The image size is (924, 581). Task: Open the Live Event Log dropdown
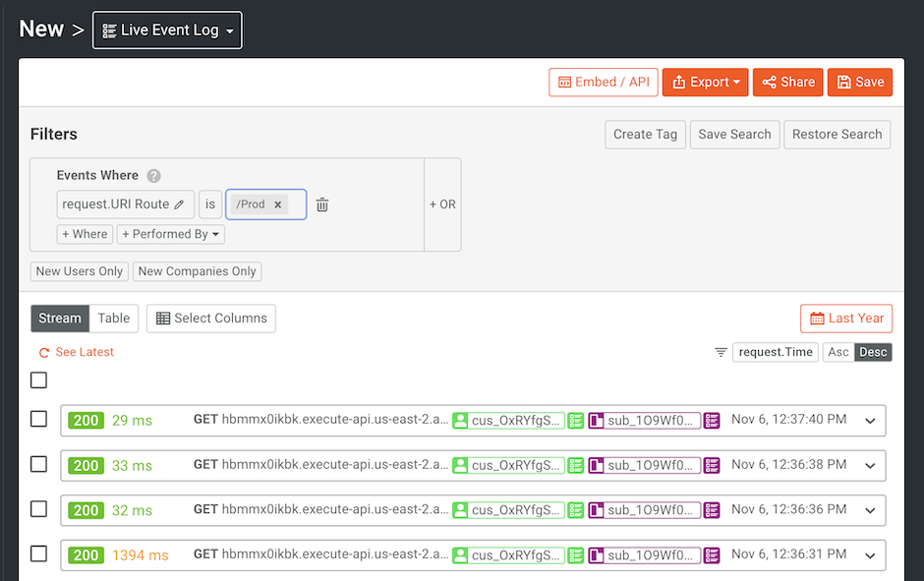[x=167, y=30]
